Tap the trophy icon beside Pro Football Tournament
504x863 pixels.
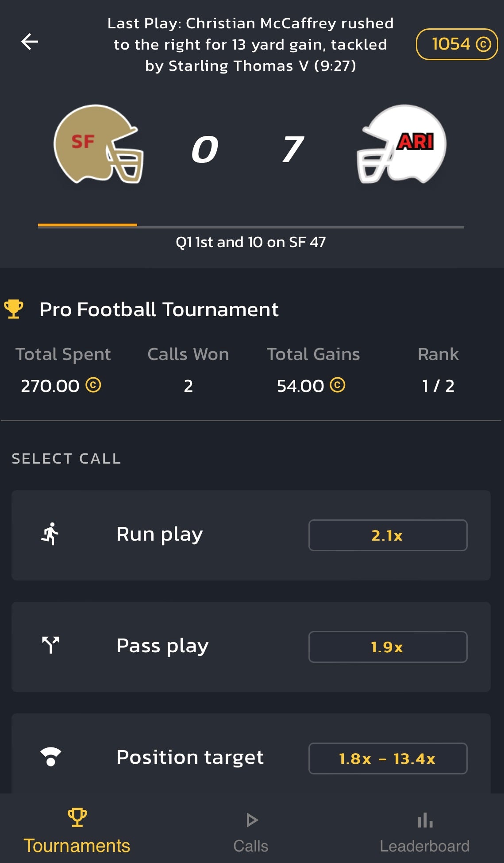(14, 309)
